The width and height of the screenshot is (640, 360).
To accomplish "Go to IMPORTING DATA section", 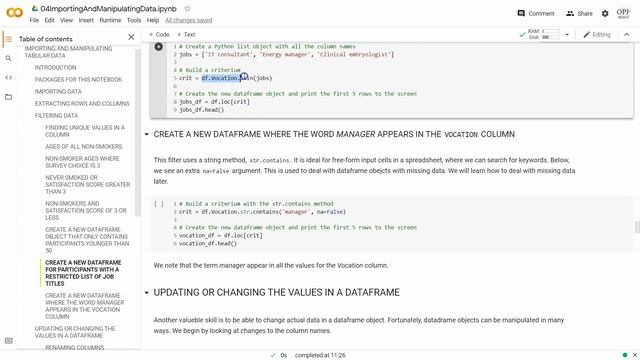I will [x=58, y=91].
